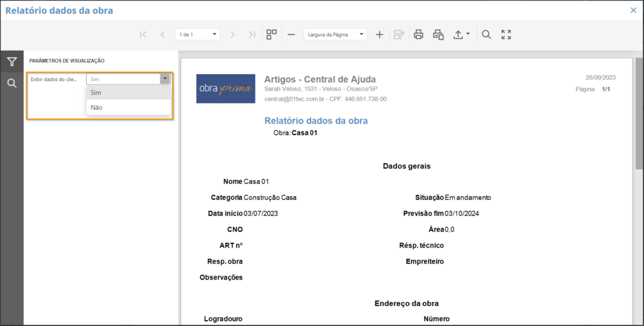This screenshot has width=644, height=326.
Task: Click 'Casa 01' next to 'Obra:'
Action: tap(304, 133)
